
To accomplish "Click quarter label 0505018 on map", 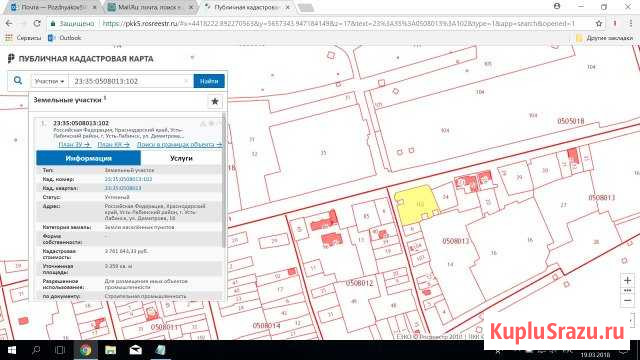I will coord(571,121).
